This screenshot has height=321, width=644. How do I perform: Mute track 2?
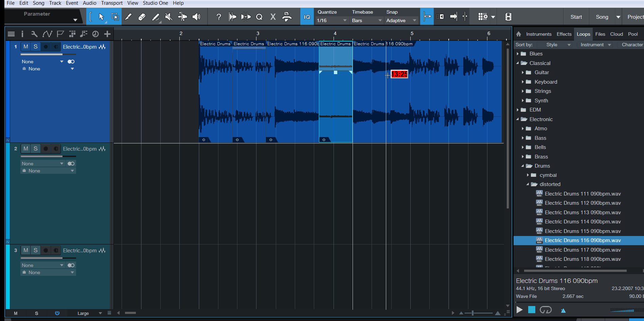[26, 149]
